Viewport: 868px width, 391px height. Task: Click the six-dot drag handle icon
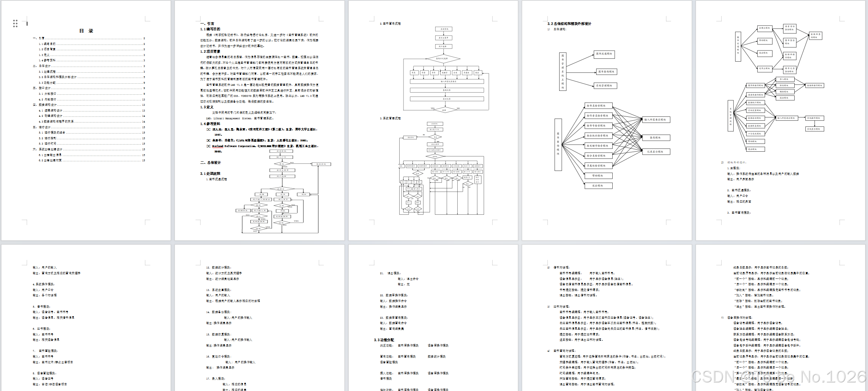tap(15, 24)
